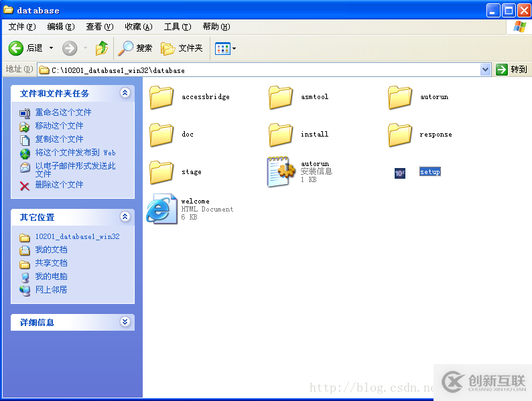This screenshot has height=401, width=532.
Task: Click 将这个文件发布到 Web link
Action: 75,153
